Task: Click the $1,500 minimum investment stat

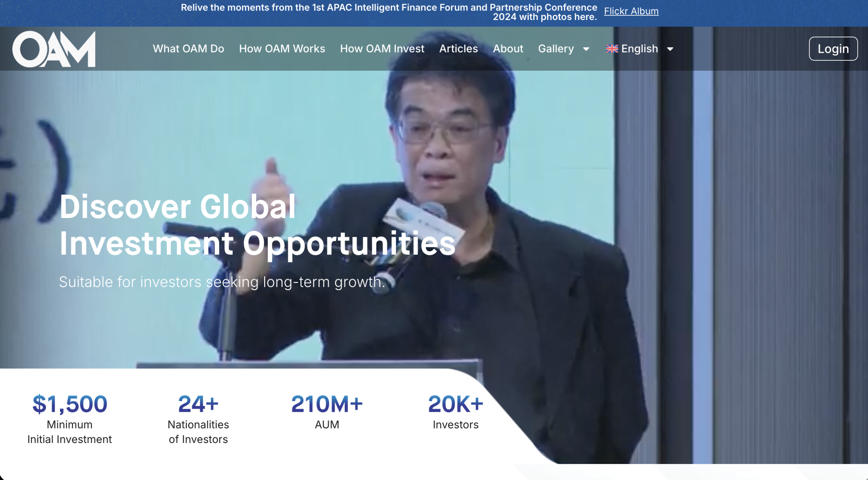Action: tap(70, 404)
